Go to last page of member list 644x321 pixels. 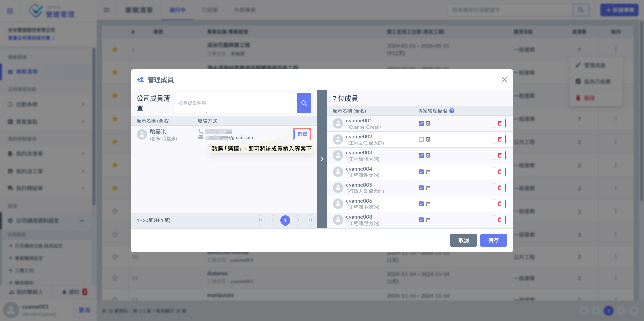(x=310, y=220)
